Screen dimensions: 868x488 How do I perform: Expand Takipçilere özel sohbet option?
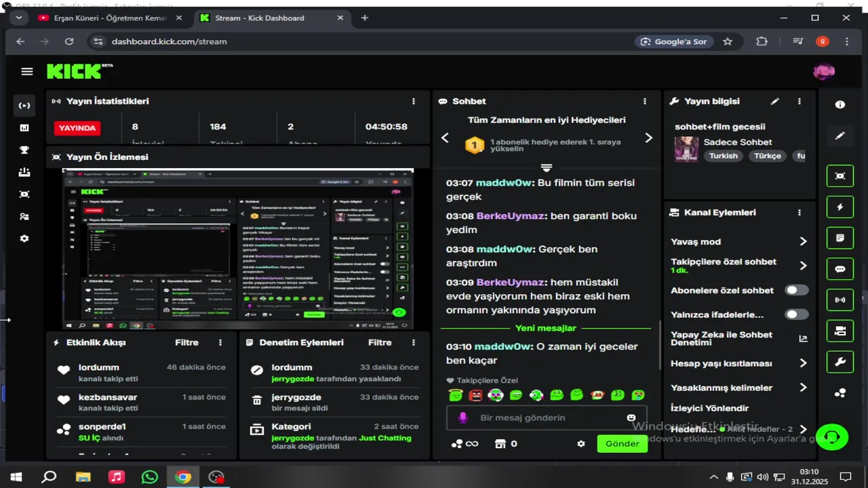[x=804, y=266]
